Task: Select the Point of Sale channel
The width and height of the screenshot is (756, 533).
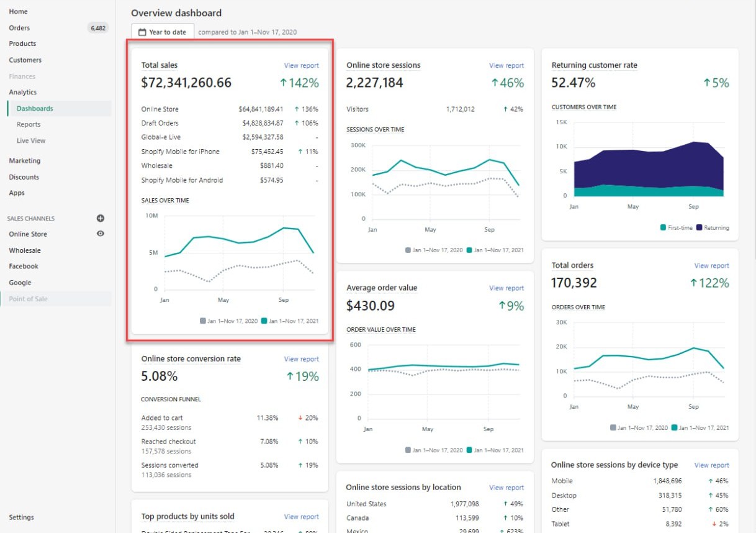Action: 29,298
